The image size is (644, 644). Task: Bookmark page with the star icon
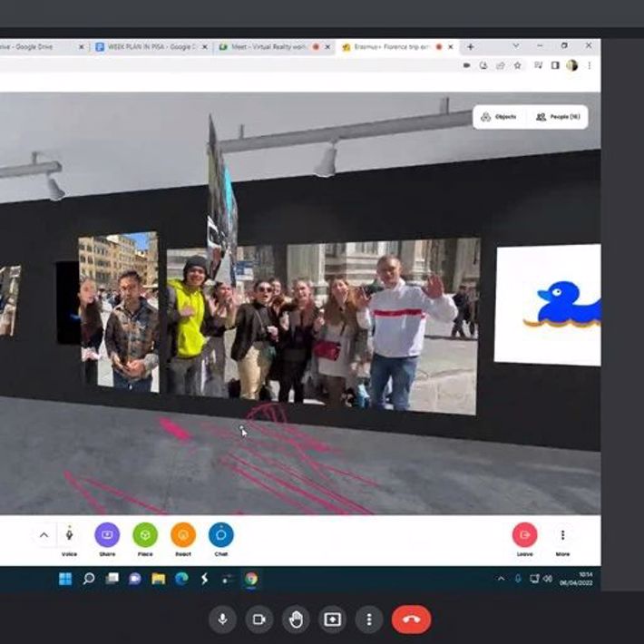pos(518,65)
